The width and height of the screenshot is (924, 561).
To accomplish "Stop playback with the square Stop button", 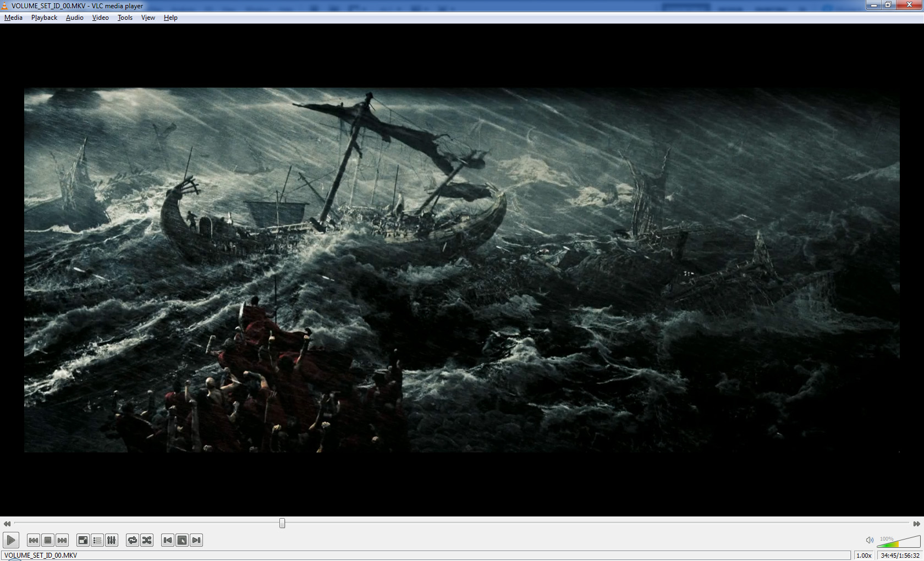I will (48, 540).
